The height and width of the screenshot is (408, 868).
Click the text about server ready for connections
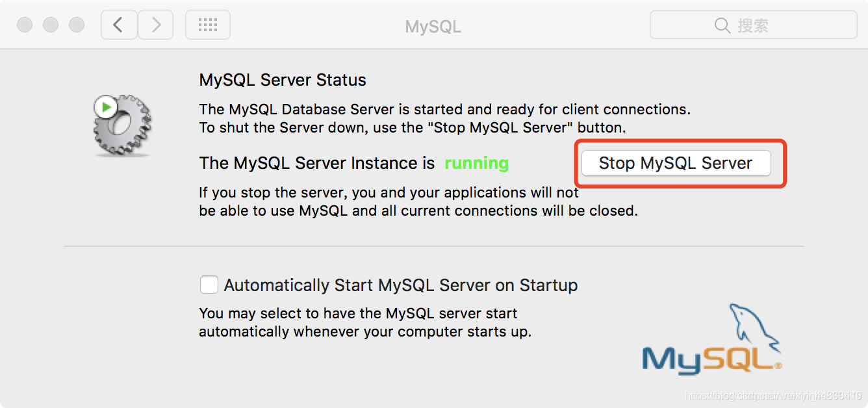coord(445,109)
